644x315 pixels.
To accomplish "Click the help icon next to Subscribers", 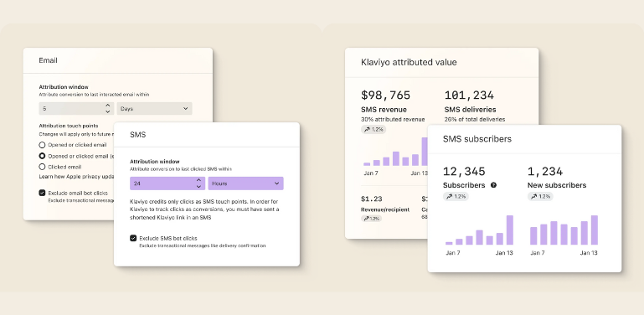I will 494,185.
